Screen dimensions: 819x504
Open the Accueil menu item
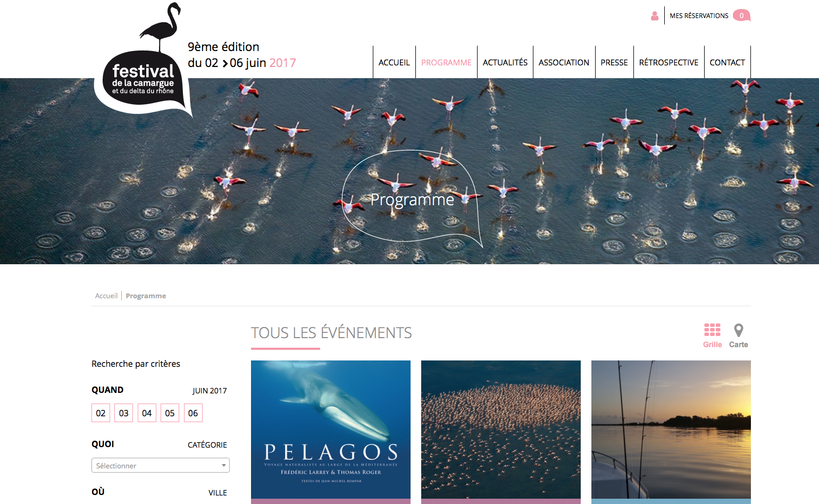pyautogui.click(x=394, y=62)
